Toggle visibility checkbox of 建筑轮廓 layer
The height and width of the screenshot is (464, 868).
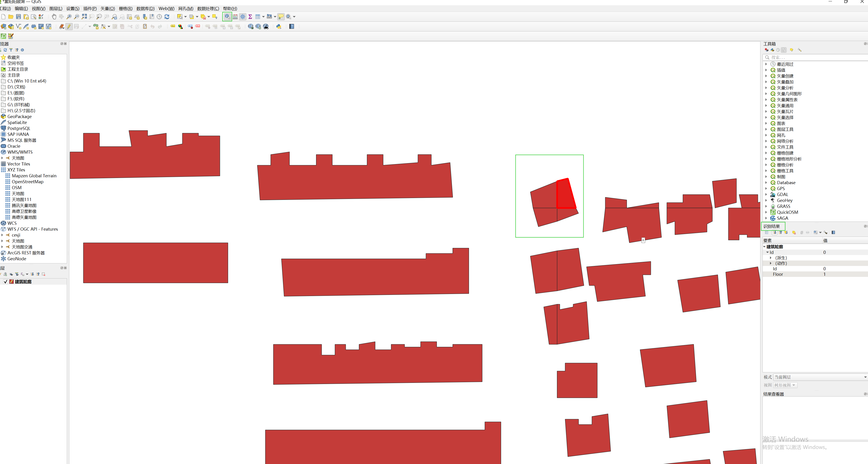point(5,282)
